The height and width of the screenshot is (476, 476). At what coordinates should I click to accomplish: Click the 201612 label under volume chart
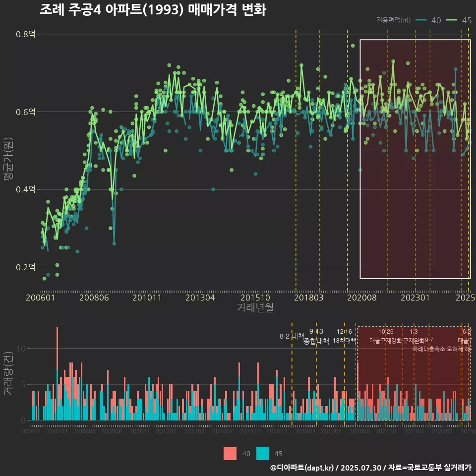pos(277,431)
